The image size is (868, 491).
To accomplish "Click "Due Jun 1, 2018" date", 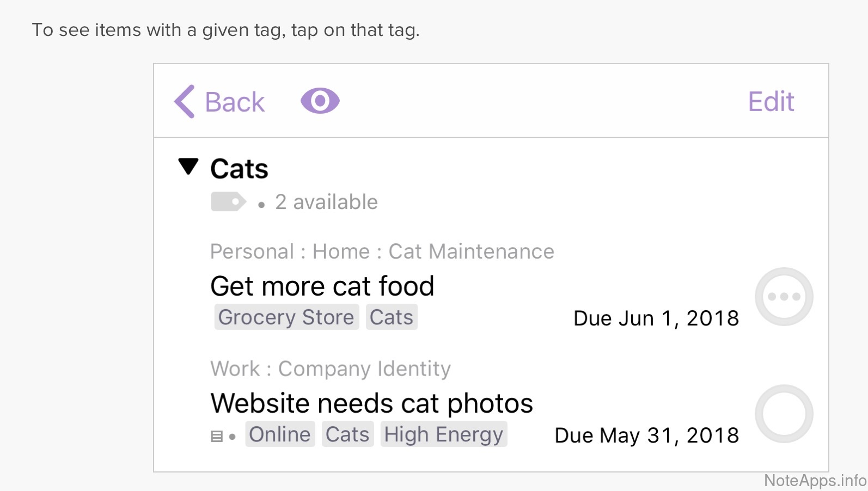I will (656, 318).
